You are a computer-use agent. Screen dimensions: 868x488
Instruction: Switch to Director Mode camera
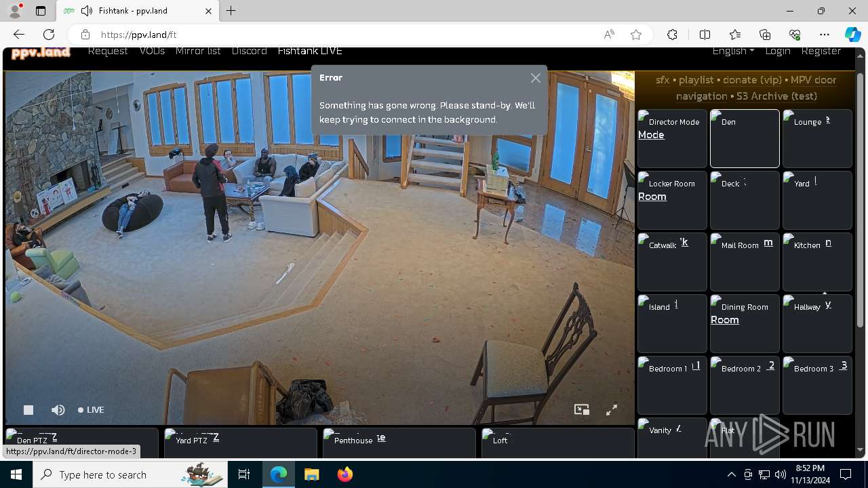[672, 138]
